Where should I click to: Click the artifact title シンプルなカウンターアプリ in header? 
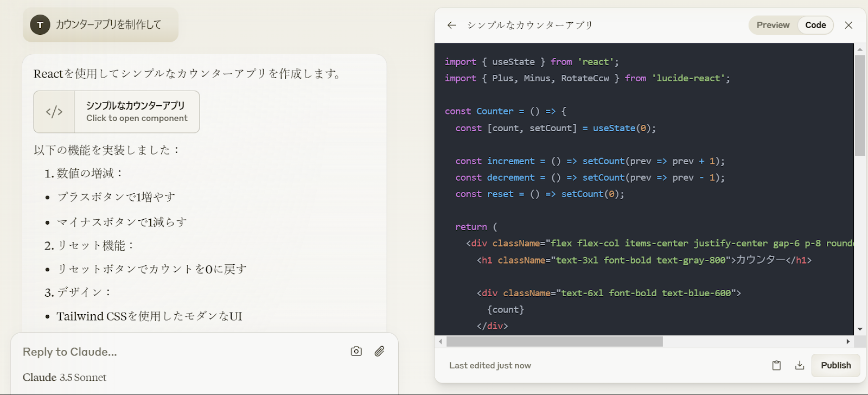[530, 25]
